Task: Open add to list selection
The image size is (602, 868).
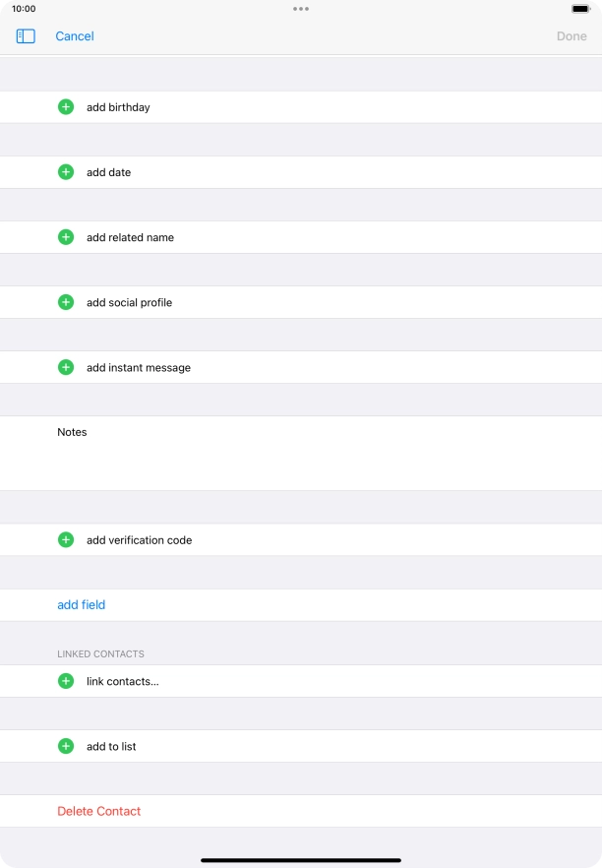Action: 113,745
